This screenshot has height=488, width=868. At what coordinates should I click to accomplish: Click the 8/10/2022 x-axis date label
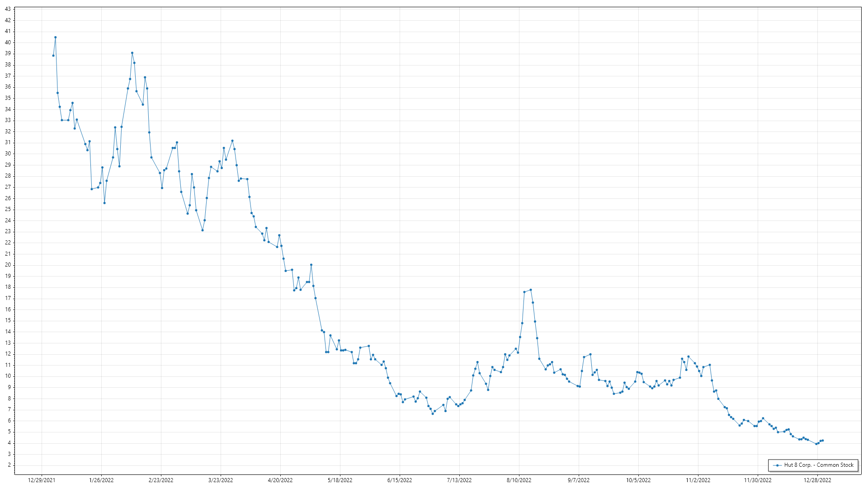(519, 480)
